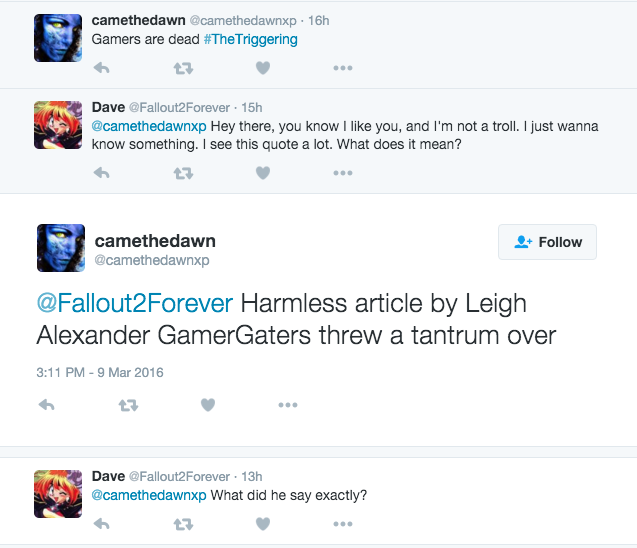Open more options on main tweet
Screen dimensions: 637x548
click(288, 405)
